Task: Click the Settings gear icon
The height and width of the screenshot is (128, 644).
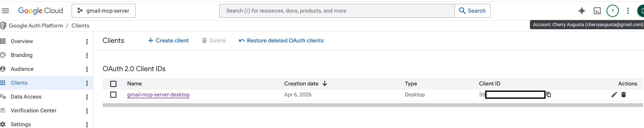Action: click(3, 124)
